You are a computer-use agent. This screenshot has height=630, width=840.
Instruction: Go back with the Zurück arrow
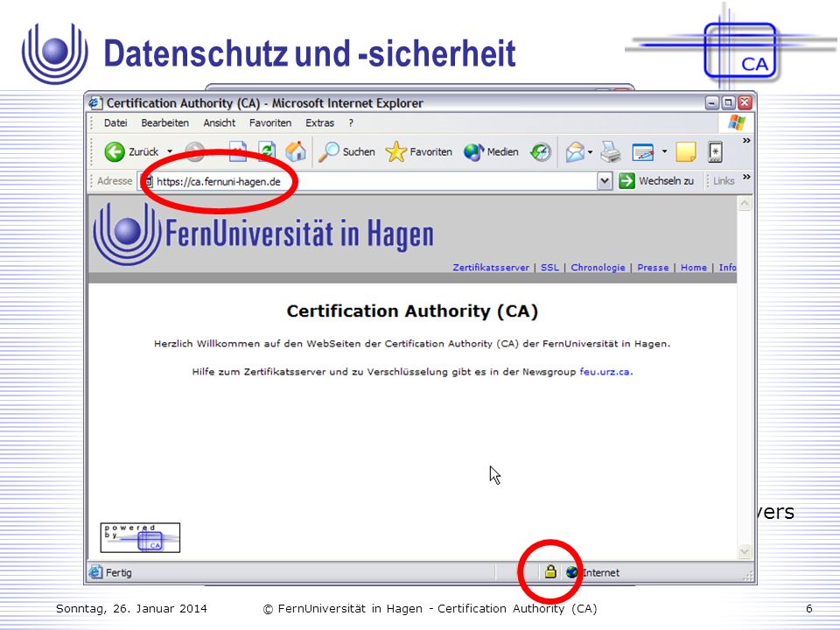[x=114, y=151]
